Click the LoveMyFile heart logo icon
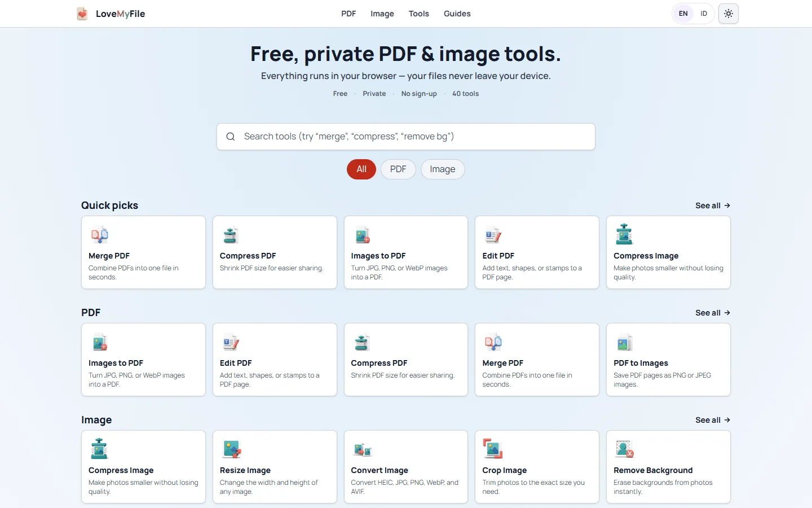This screenshot has height=508, width=812. click(82, 14)
